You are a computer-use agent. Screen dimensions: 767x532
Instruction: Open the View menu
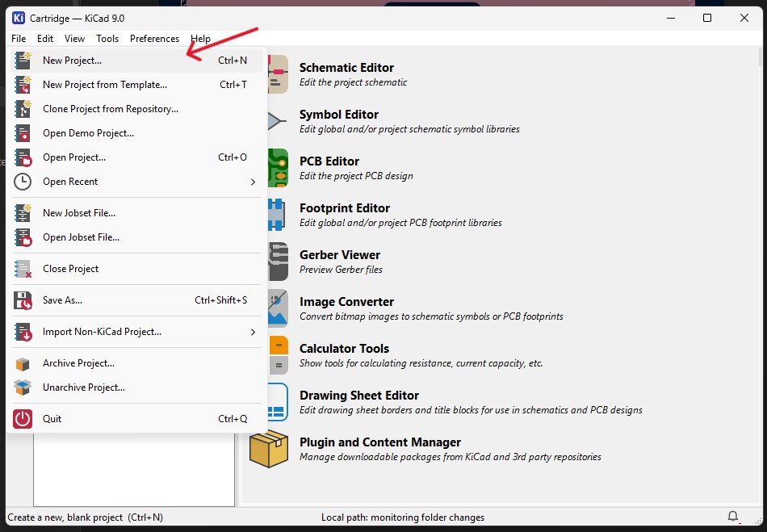point(74,39)
